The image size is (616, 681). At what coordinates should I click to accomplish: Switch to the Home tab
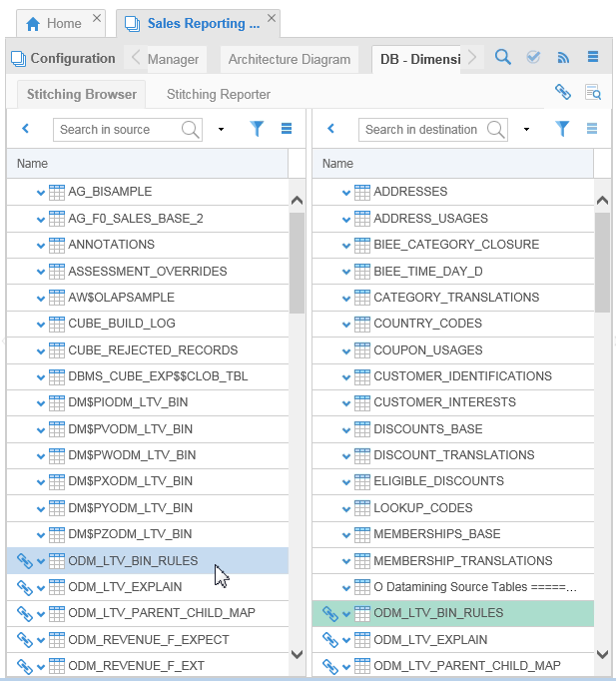click(61, 23)
